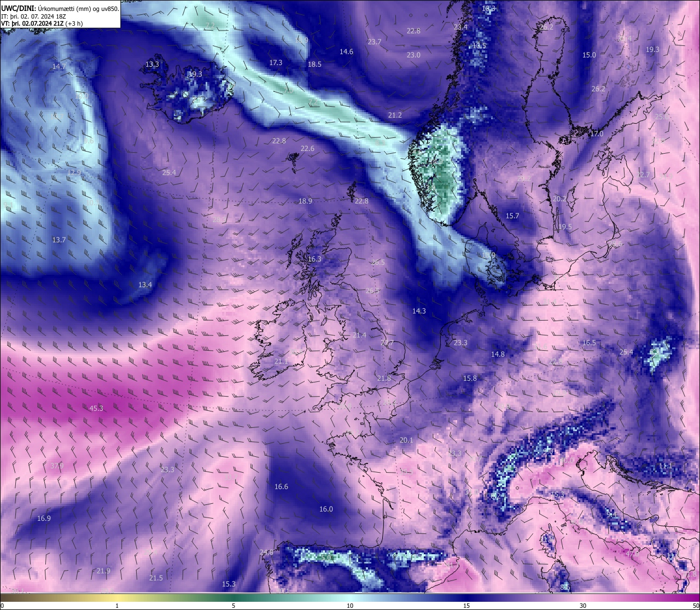Click the 16.6 value on the map
The height and width of the screenshot is (610, 700).
pyautogui.click(x=281, y=486)
